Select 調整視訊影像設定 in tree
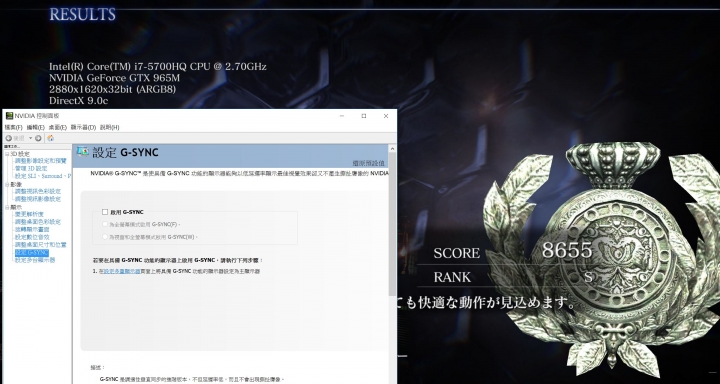The height and width of the screenshot is (384, 720). tap(37, 199)
